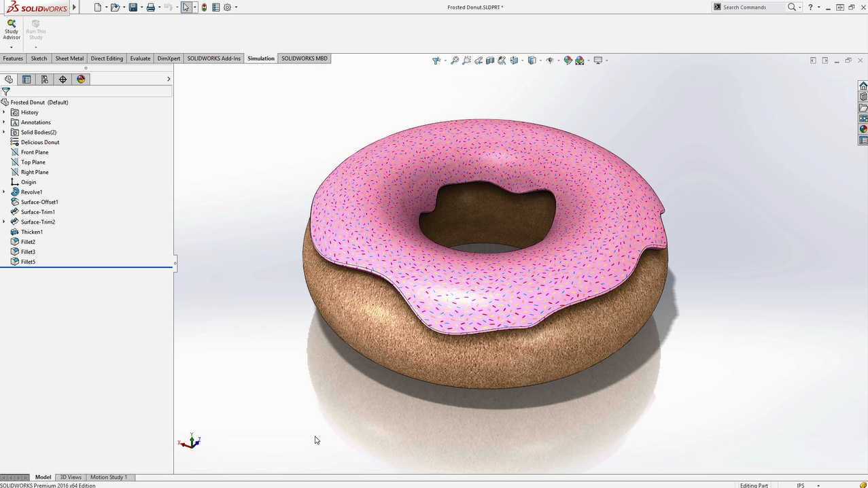This screenshot has height=488, width=868.
Task: Switch to the Features tab
Action: [x=12, y=58]
